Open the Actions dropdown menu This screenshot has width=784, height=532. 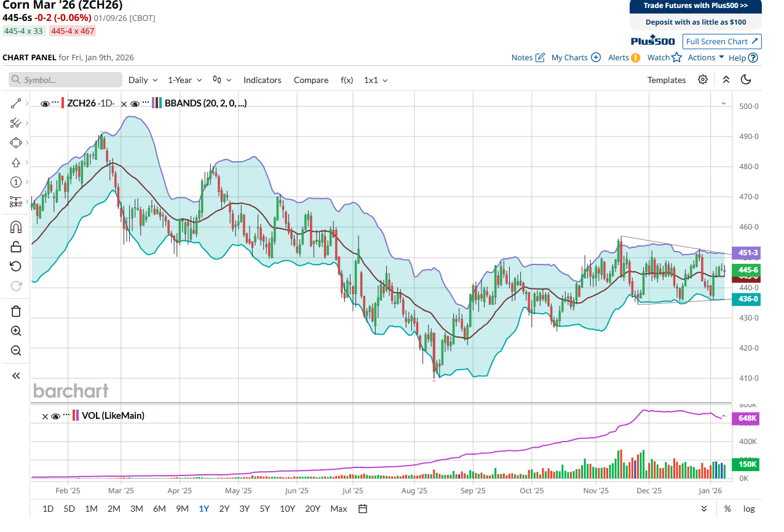click(705, 58)
